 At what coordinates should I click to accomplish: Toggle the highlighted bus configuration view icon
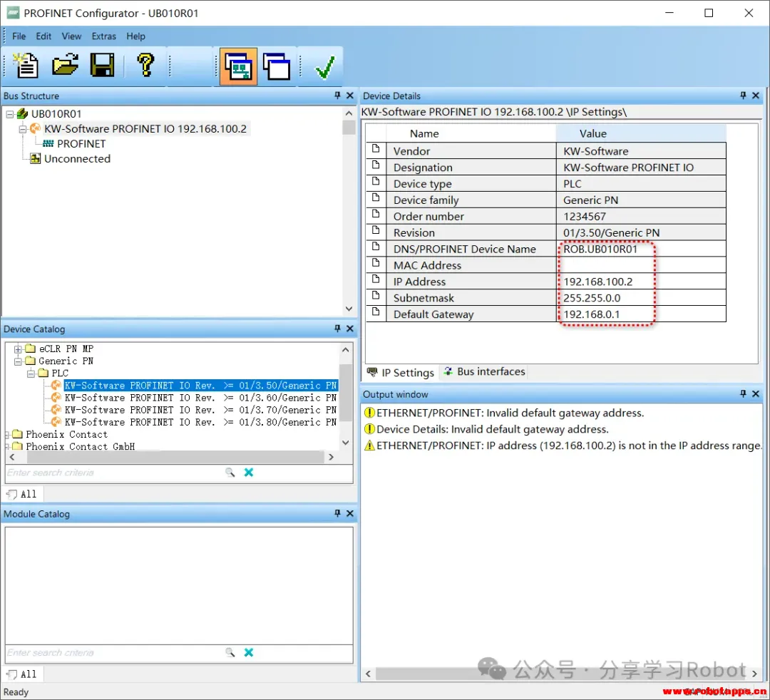click(x=238, y=66)
